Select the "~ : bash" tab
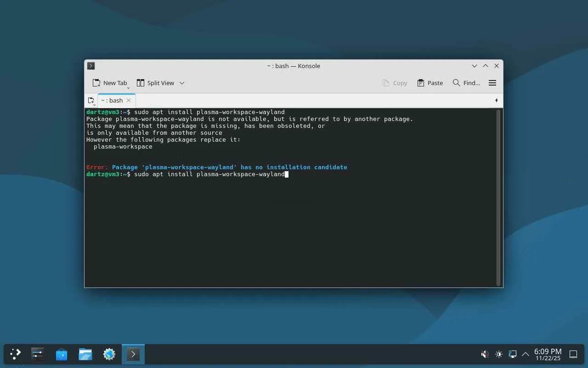588x368 pixels. pos(112,100)
